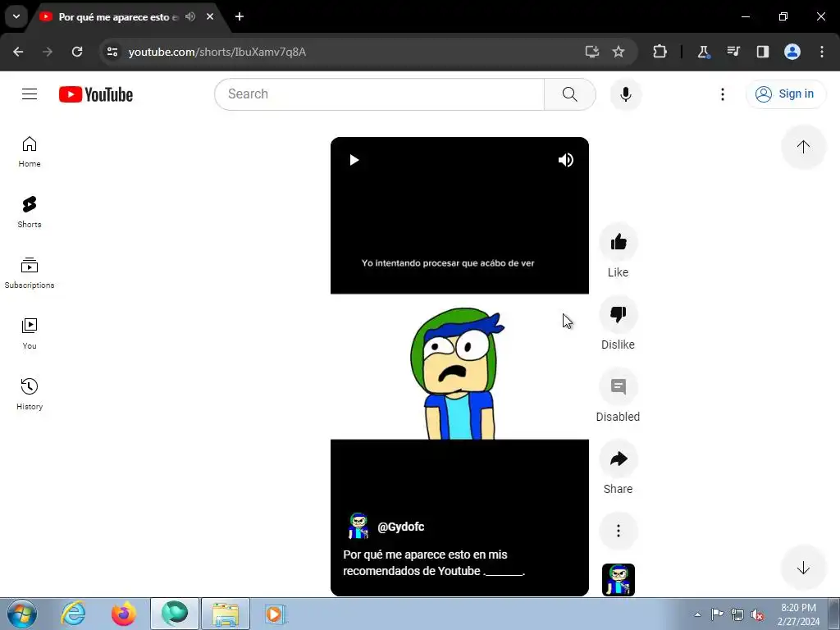Go to previous Short with up arrow
840x630 pixels.
click(803, 147)
